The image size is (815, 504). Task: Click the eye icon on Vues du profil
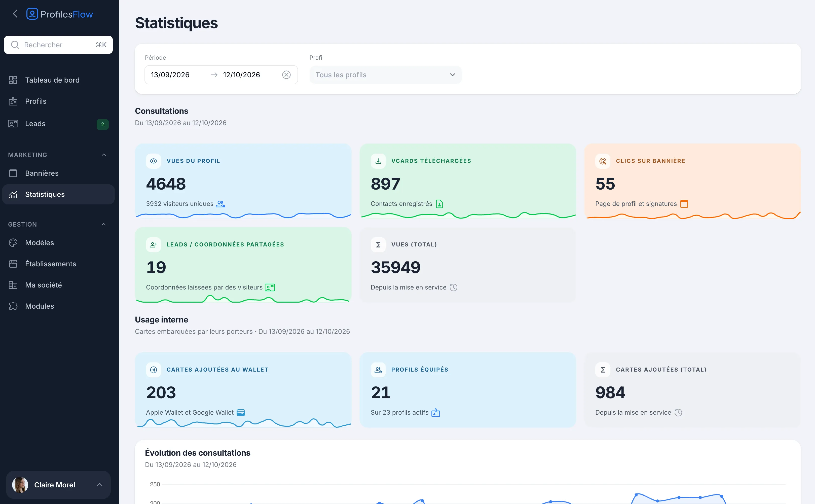click(x=153, y=161)
